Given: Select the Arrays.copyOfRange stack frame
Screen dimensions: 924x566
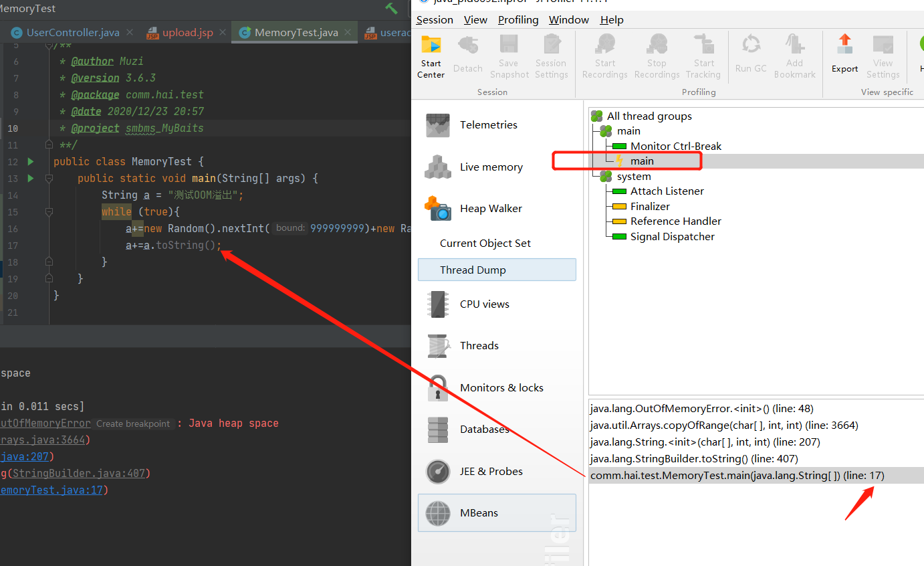Looking at the screenshot, I should (x=723, y=426).
